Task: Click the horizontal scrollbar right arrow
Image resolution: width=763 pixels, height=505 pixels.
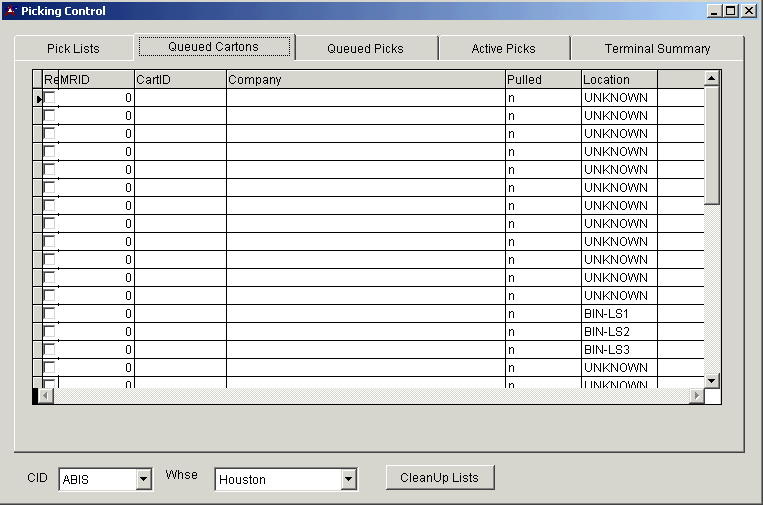Action: (x=696, y=396)
